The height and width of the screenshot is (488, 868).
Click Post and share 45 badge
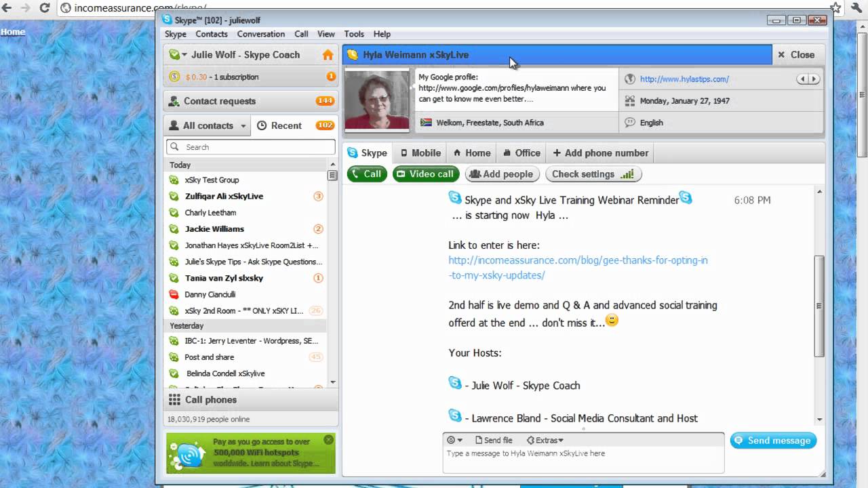pos(316,357)
